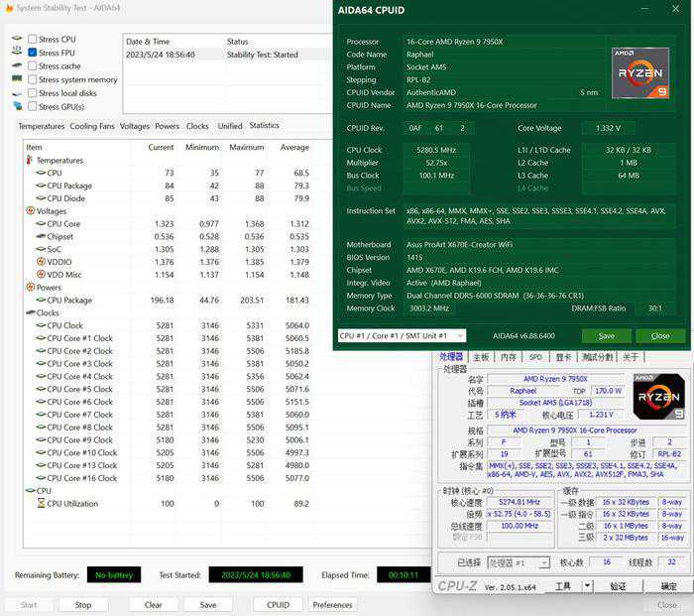Click the thermometer icon beside Temperatures
The width and height of the screenshot is (694, 616).
30,160
